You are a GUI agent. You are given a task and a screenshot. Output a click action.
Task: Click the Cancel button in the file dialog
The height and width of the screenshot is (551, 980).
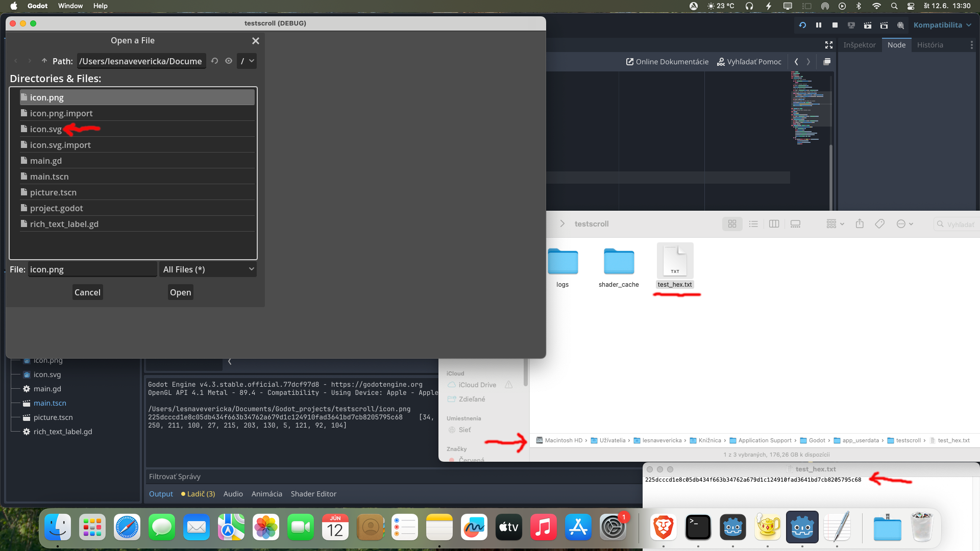tap(87, 292)
